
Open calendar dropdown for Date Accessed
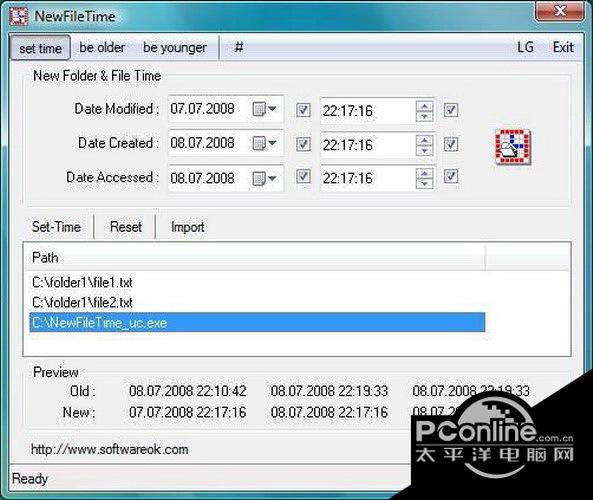click(x=265, y=178)
